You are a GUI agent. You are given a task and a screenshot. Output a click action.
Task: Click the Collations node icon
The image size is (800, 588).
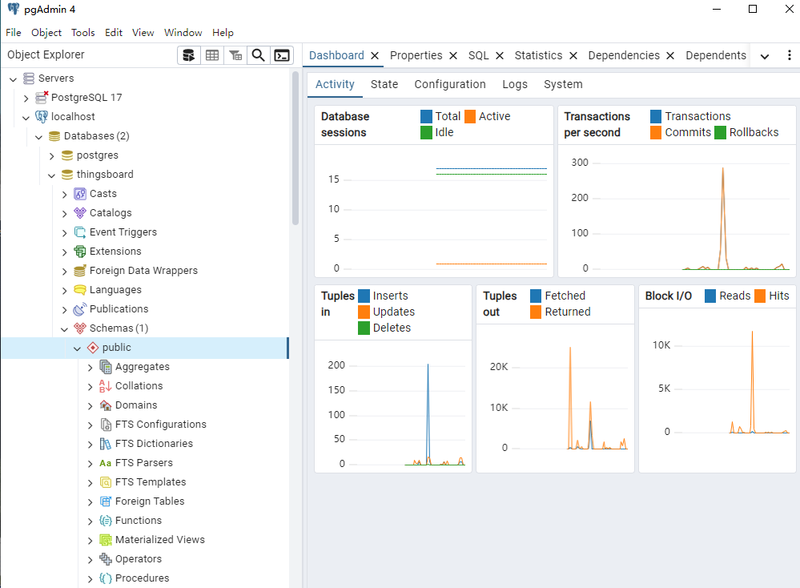[106, 386]
